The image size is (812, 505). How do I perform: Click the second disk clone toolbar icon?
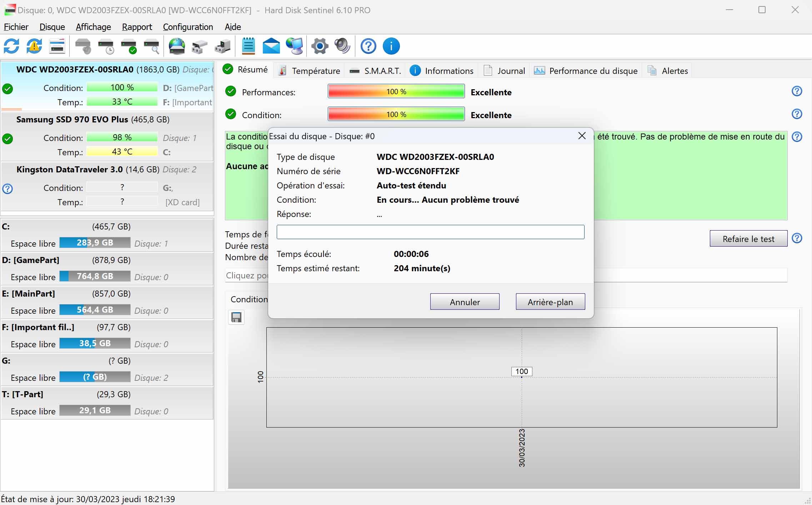tap(222, 46)
